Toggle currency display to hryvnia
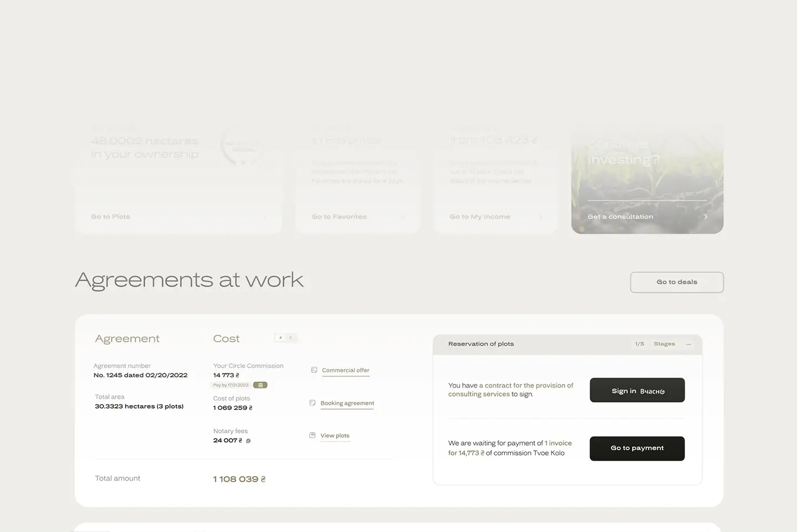 (x=281, y=337)
